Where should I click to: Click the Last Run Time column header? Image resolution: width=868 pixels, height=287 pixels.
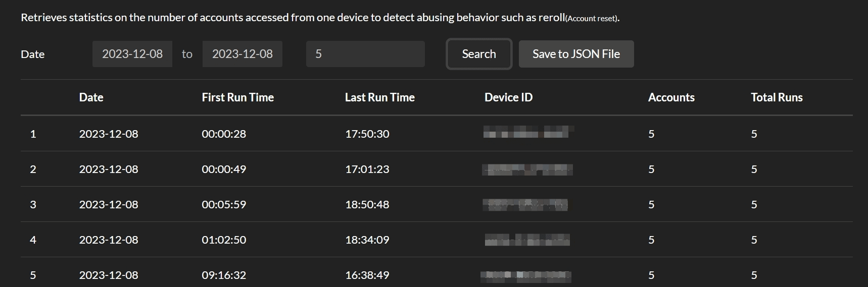pyautogui.click(x=379, y=97)
